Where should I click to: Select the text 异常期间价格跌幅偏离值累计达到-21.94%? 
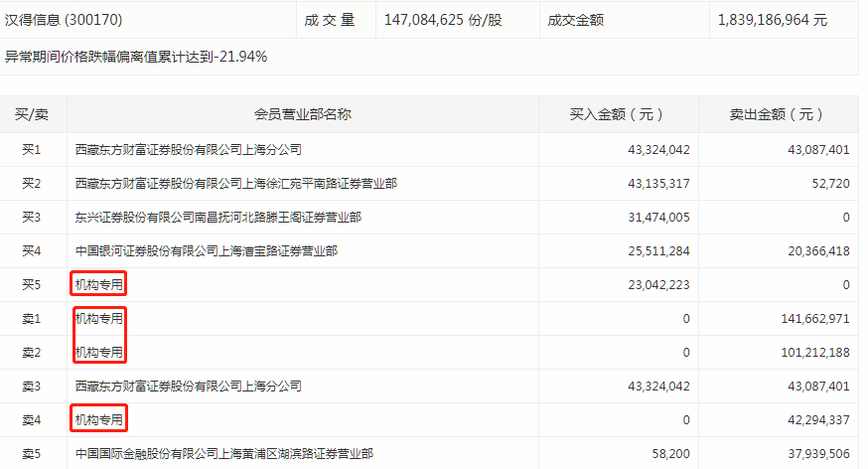(x=136, y=57)
